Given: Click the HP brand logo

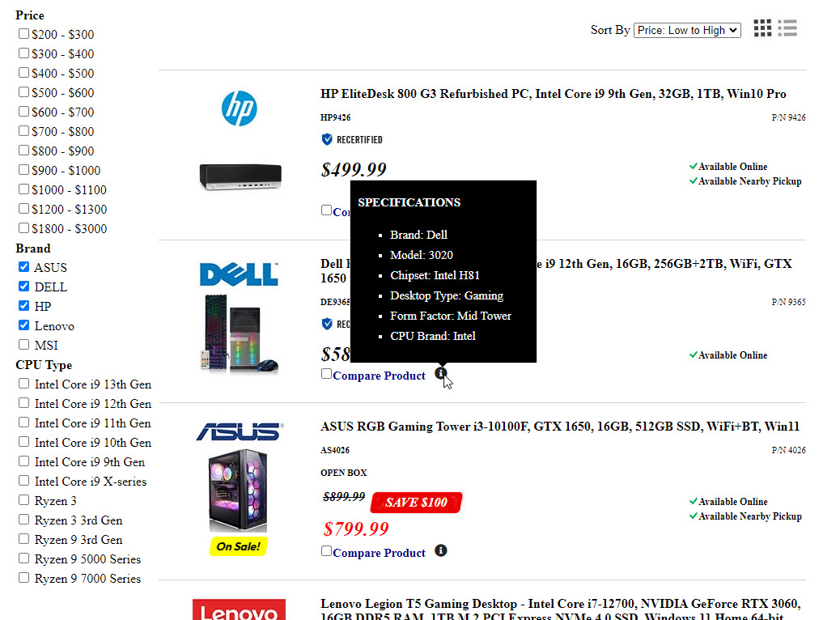Looking at the screenshot, I should [239, 108].
